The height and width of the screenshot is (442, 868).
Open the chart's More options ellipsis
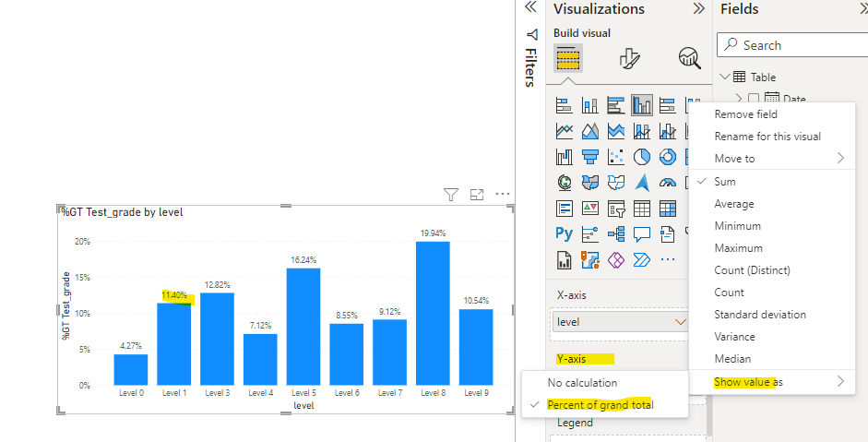(502, 194)
